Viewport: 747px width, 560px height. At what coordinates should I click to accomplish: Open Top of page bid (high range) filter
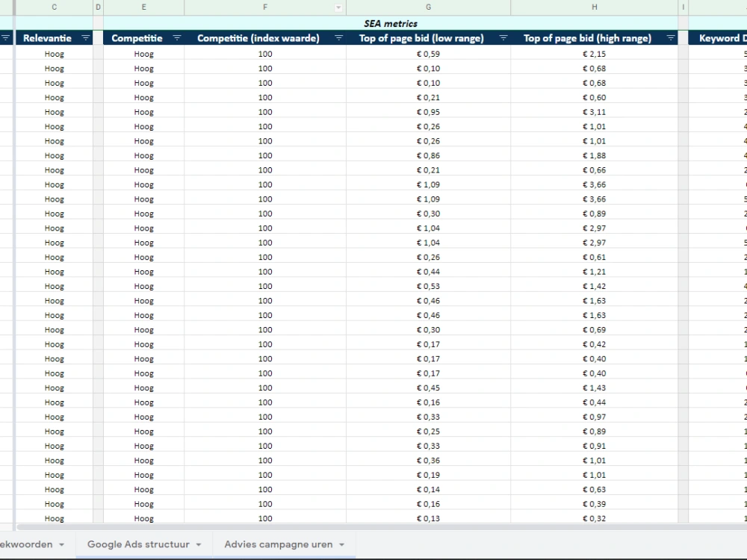(670, 38)
